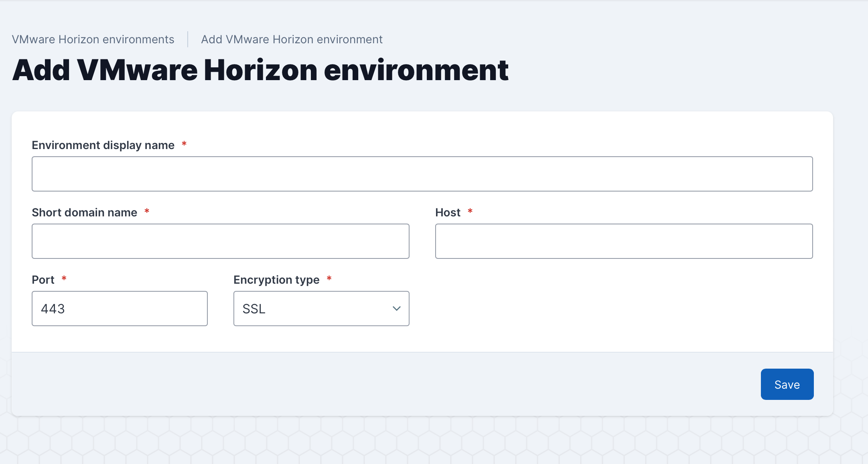
Task: Click the Encryption type label
Action: 276,280
